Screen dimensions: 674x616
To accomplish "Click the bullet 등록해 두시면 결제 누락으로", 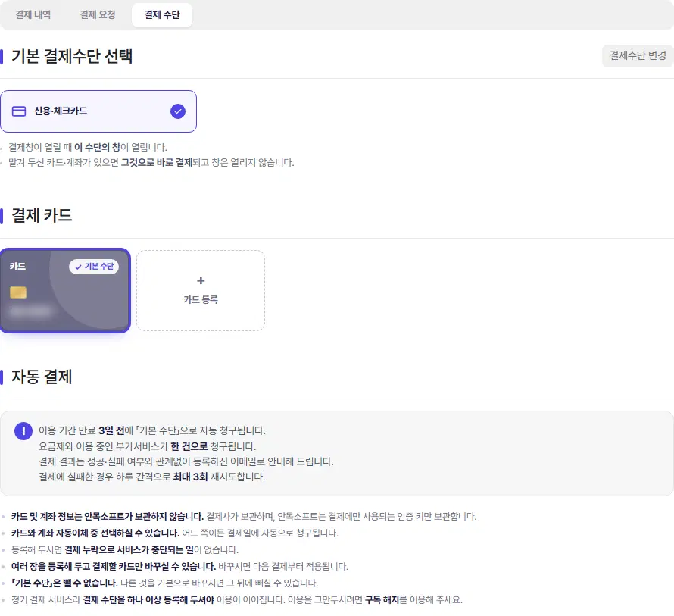I will pyautogui.click(x=125, y=550).
